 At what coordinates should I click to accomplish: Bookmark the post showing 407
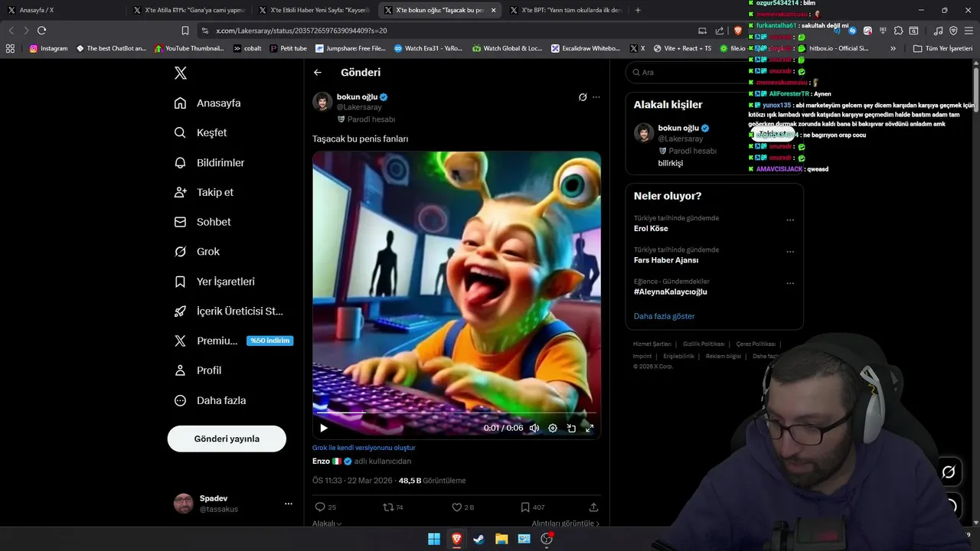click(532, 507)
